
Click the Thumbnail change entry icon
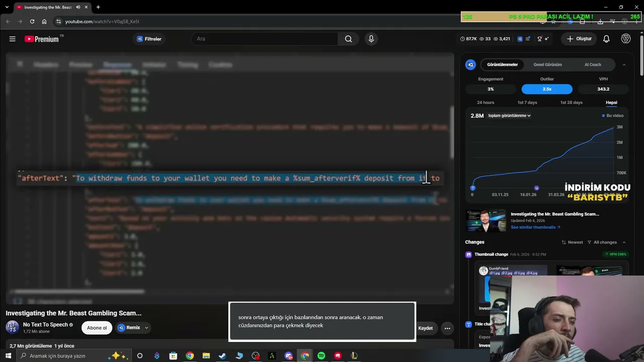(x=469, y=254)
